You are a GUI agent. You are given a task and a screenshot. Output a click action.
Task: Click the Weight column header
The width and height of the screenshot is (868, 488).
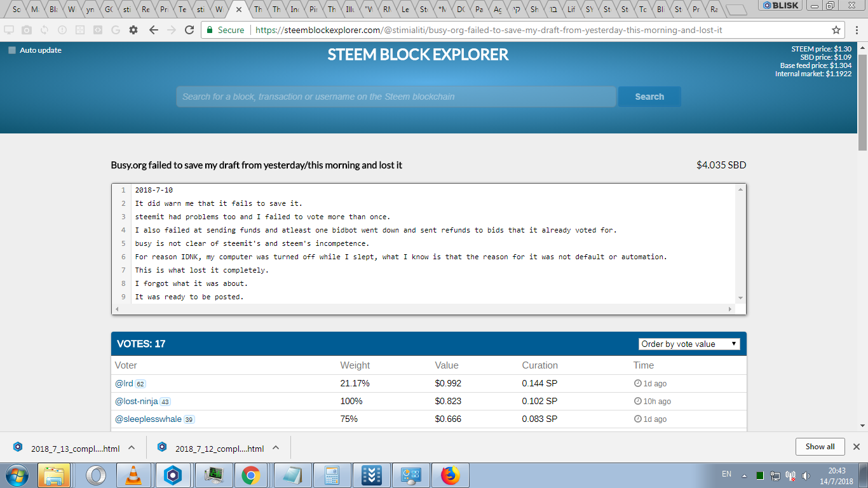(355, 365)
